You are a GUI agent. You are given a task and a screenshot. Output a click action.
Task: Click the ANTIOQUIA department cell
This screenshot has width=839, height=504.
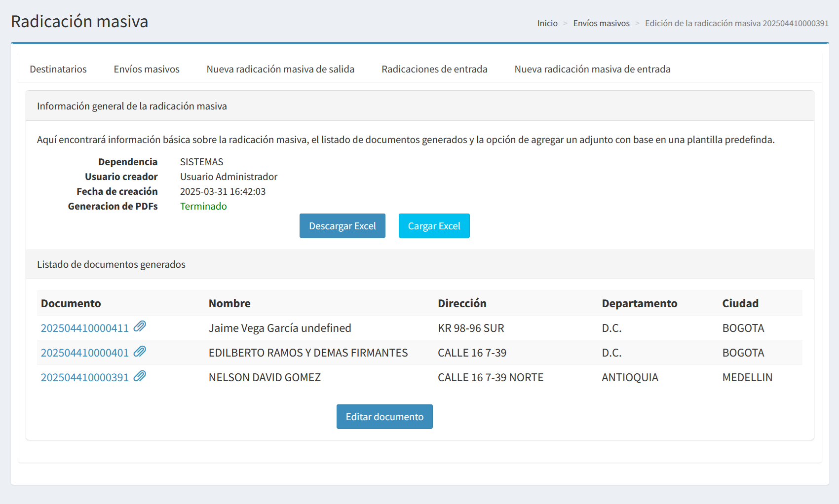coord(630,378)
